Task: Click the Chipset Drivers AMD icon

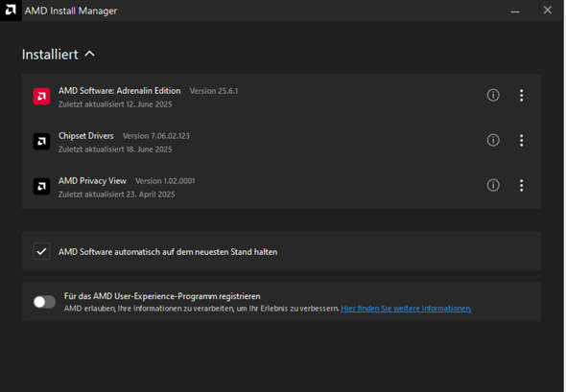Action: click(x=41, y=141)
